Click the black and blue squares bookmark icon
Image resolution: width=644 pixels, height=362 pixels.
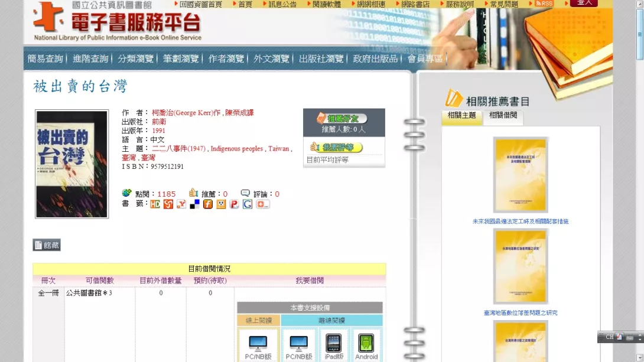click(x=195, y=204)
